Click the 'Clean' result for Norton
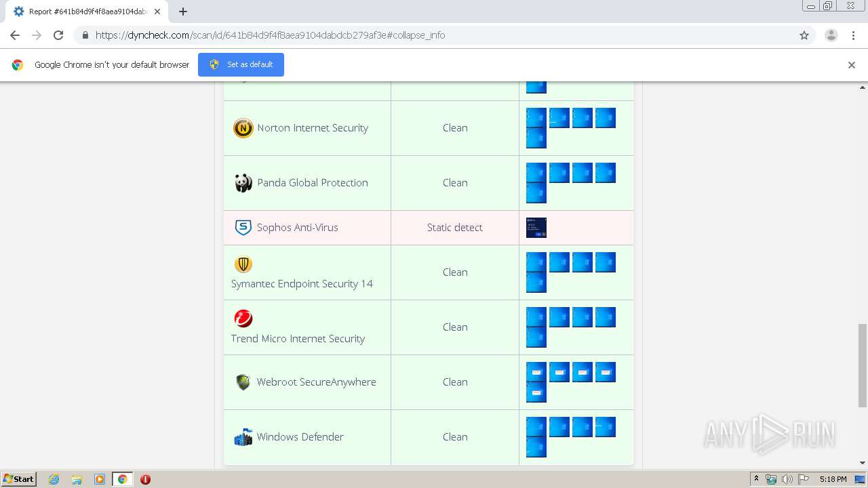The height and width of the screenshot is (488, 868). click(x=455, y=128)
